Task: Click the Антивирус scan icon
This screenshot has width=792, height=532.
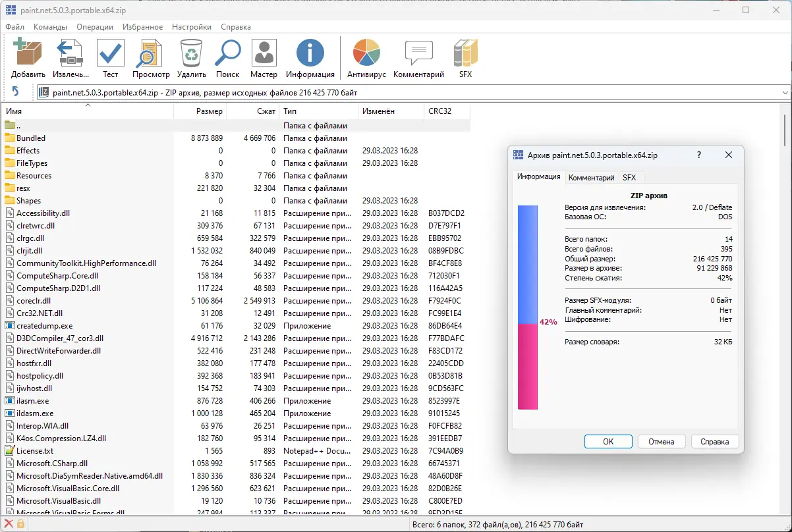Action: 366,53
